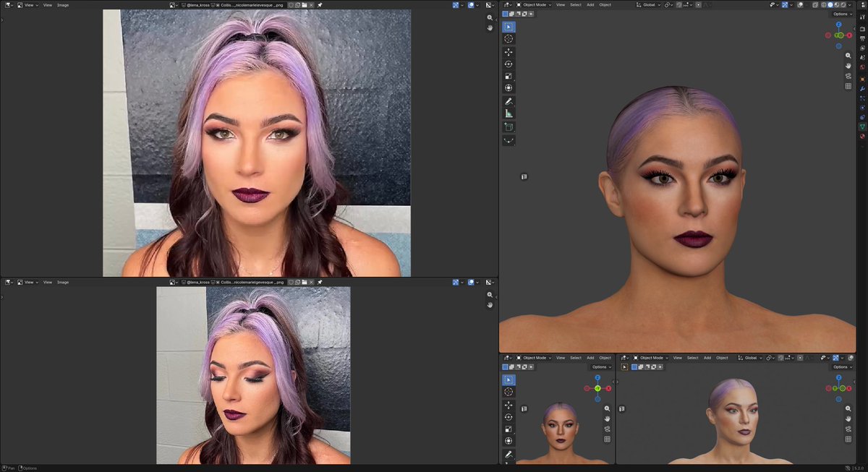Select the Measure tool in main 3D viewport

coord(509,113)
